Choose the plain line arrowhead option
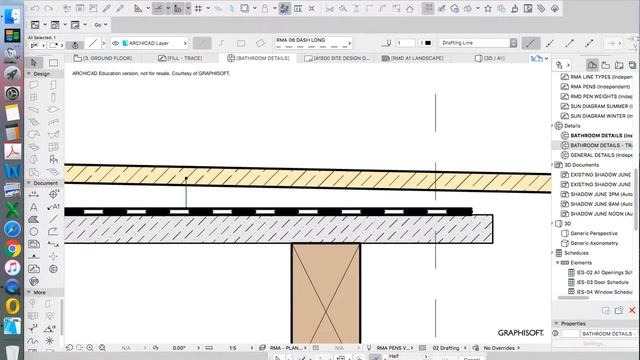 [530, 43]
